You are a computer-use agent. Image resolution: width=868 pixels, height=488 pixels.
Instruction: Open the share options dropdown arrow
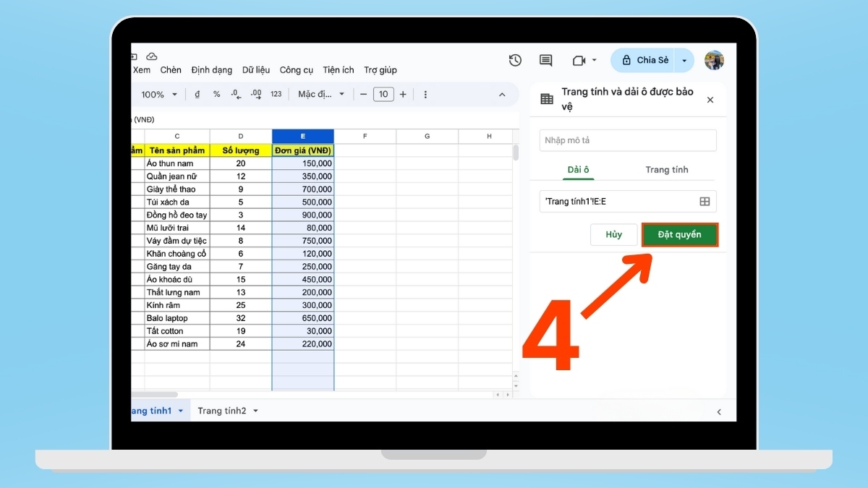684,61
